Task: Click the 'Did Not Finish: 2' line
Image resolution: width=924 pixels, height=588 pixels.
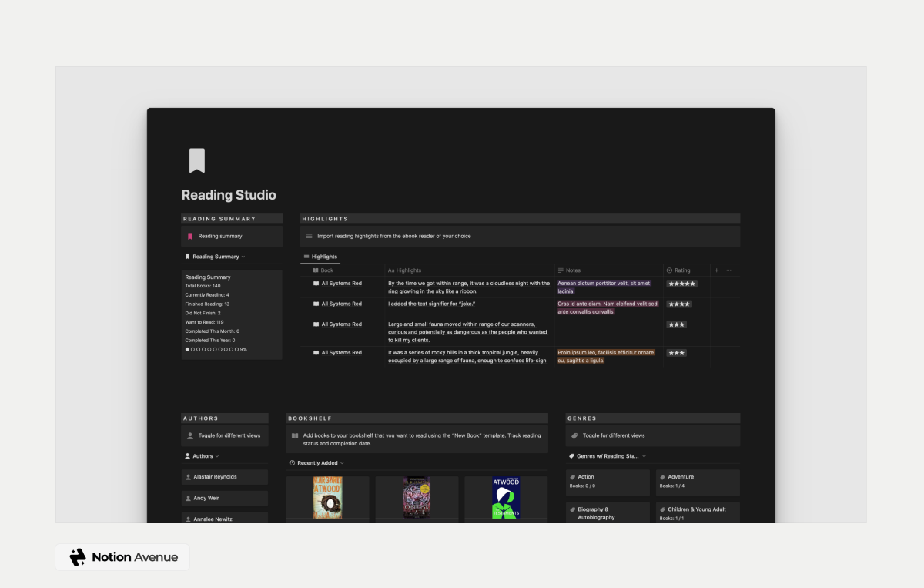Action: pos(203,313)
